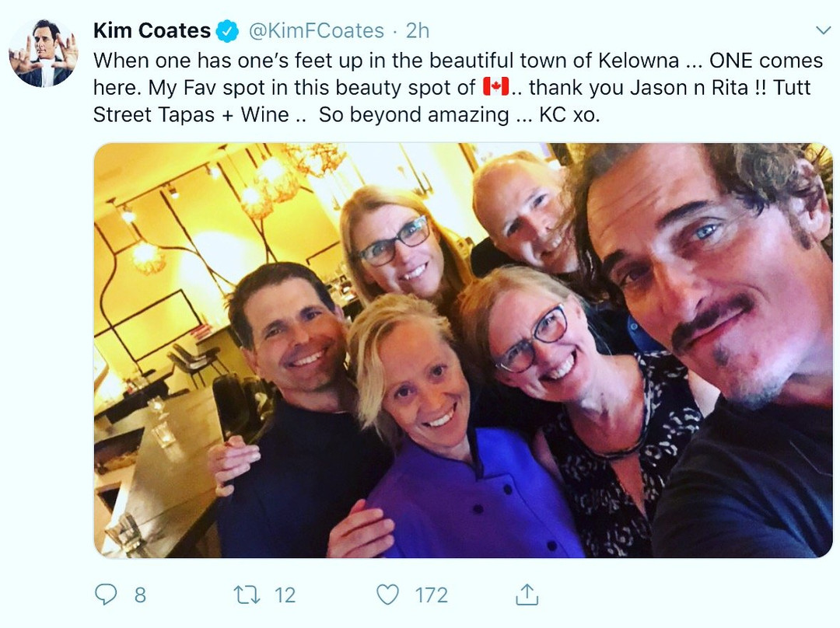Open the @KimFCoates handle link
This screenshot has width=840, height=628.
[x=316, y=31]
